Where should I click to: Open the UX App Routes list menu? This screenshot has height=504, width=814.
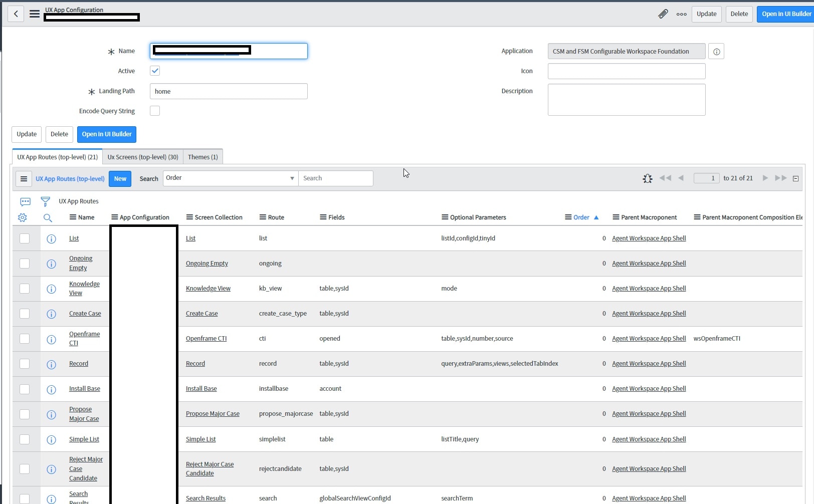coord(24,179)
